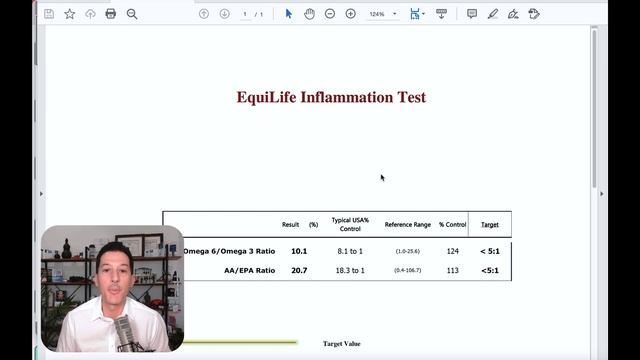This screenshot has width=640, height=360.
Task: Open the 124% zoom level dropdown
Action: pos(382,14)
